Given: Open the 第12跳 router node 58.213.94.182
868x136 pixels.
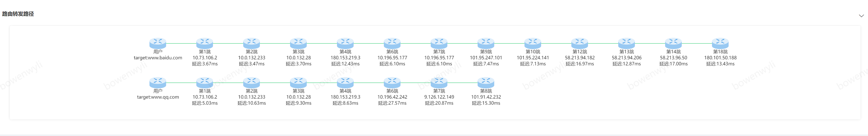Looking at the screenshot, I should (580, 43).
